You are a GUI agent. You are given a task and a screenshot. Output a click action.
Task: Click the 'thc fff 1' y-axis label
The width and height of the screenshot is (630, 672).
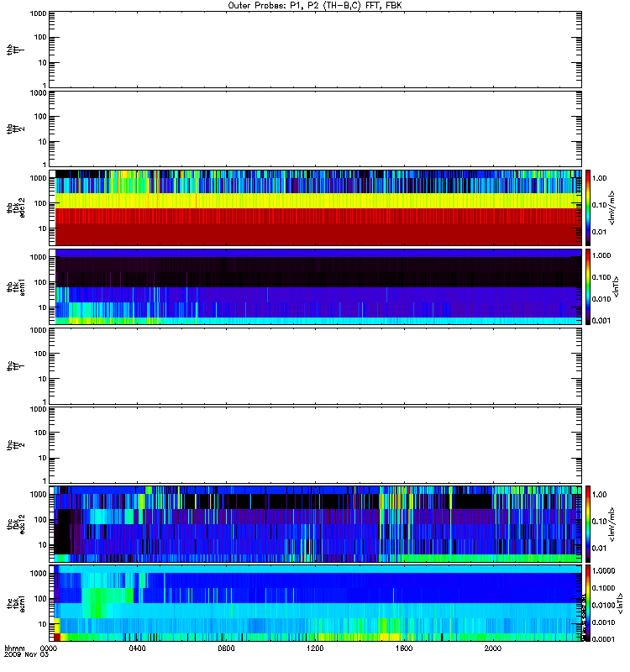click(x=15, y=366)
